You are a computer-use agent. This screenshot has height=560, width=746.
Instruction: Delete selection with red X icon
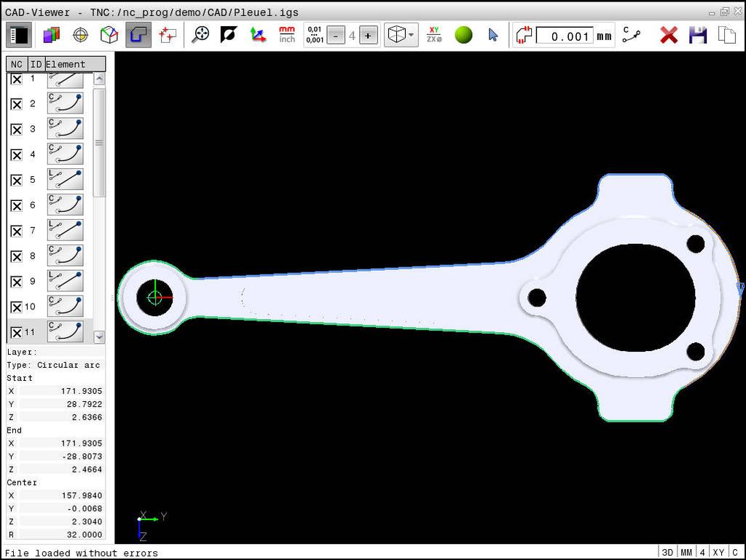(669, 35)
